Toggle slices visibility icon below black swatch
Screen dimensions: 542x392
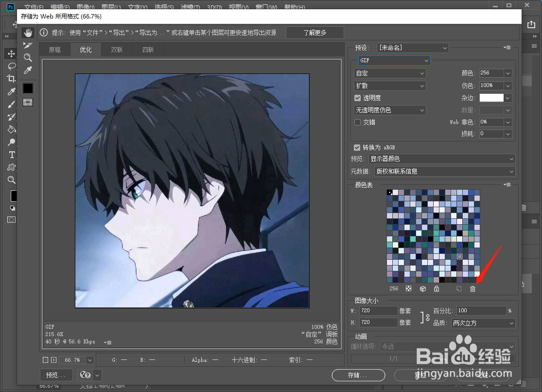(28, 102)
